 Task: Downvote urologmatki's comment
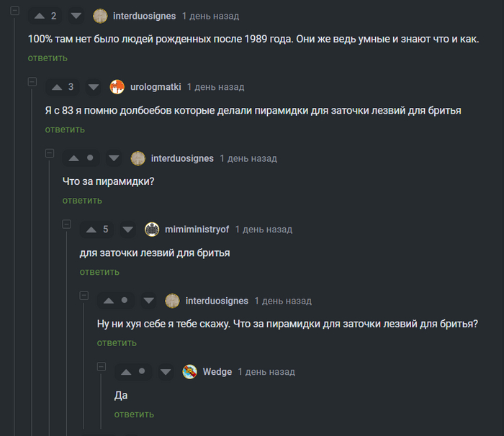[94, 87]
